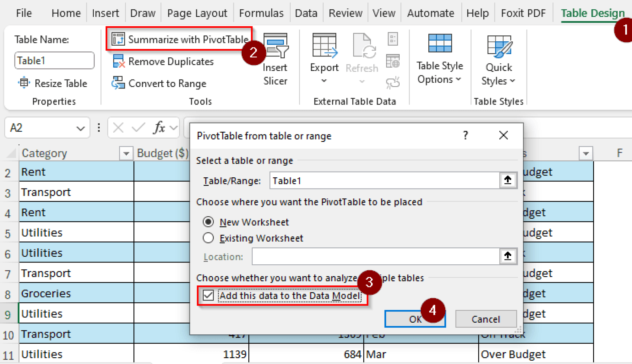The height and width of the screenshot is (364, 632).
Task: Click inside the Table Name field
Action: click(x=54, y=60)
